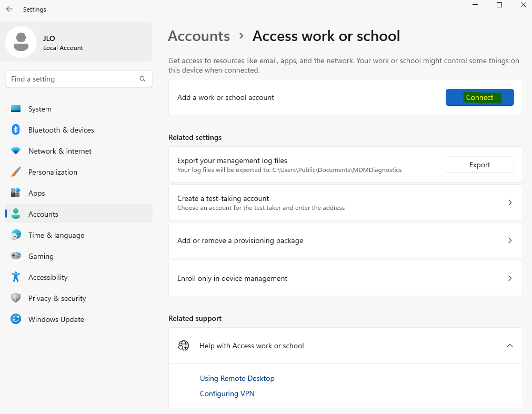Open Enroll only in device management chevron
This screenshot has height=414, width=532.
[x=509, y=278]
